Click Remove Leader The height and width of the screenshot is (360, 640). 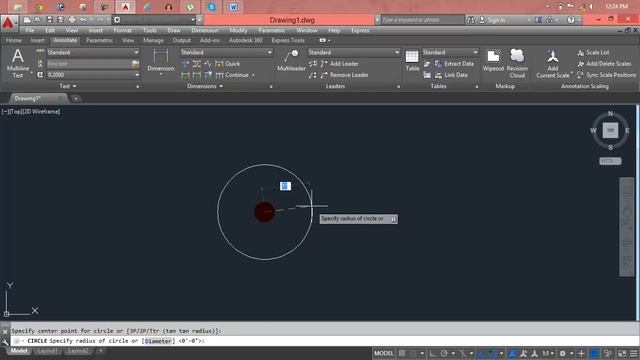[x=344, y=75]
